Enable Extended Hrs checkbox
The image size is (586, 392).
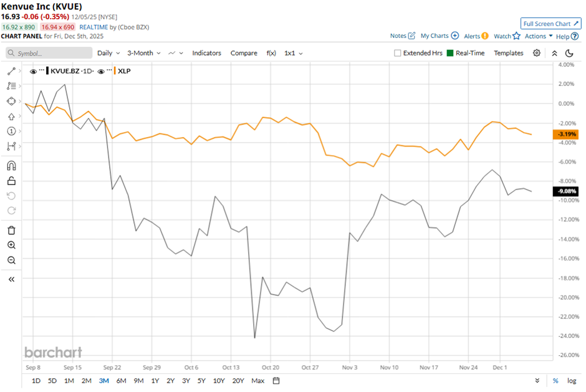coord(398,53)
